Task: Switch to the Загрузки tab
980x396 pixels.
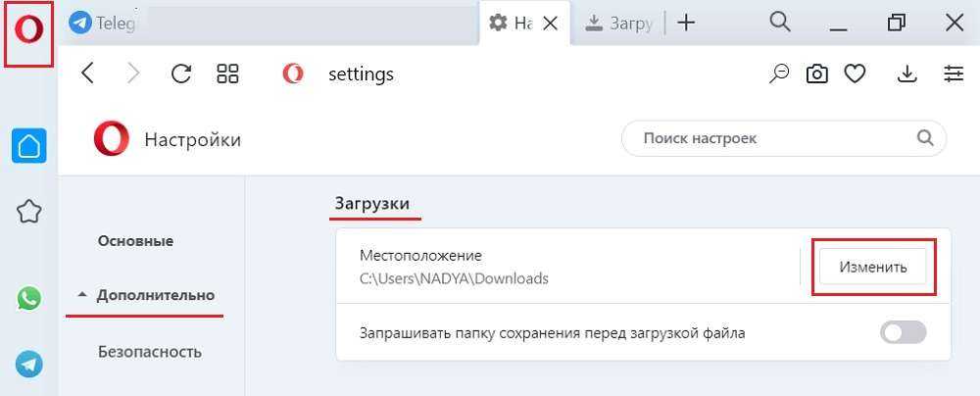Action: click(x=620, y=23)
